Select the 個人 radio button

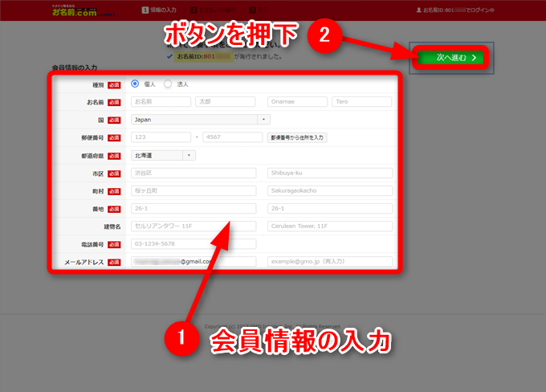(135, 84)
